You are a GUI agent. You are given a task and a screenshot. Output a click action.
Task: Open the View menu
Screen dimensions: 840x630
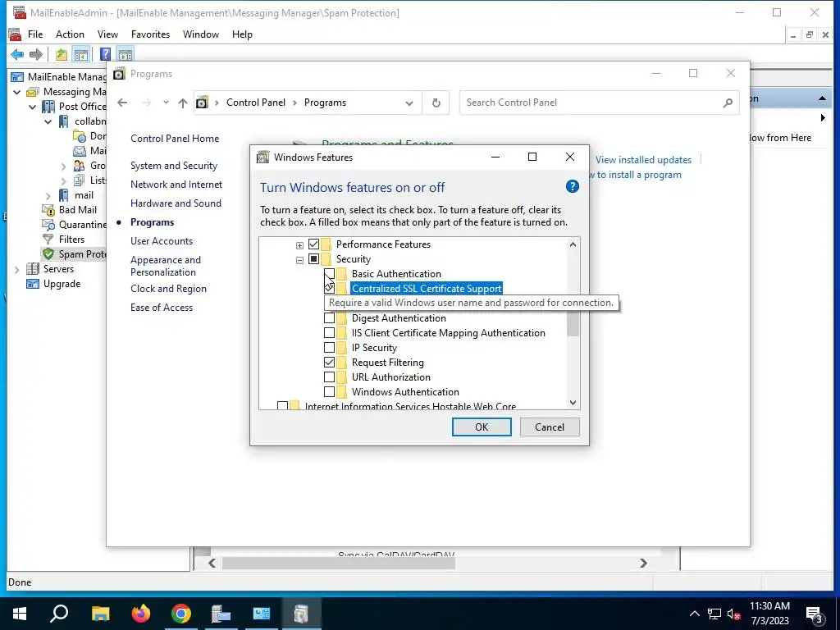coord(107,34)
